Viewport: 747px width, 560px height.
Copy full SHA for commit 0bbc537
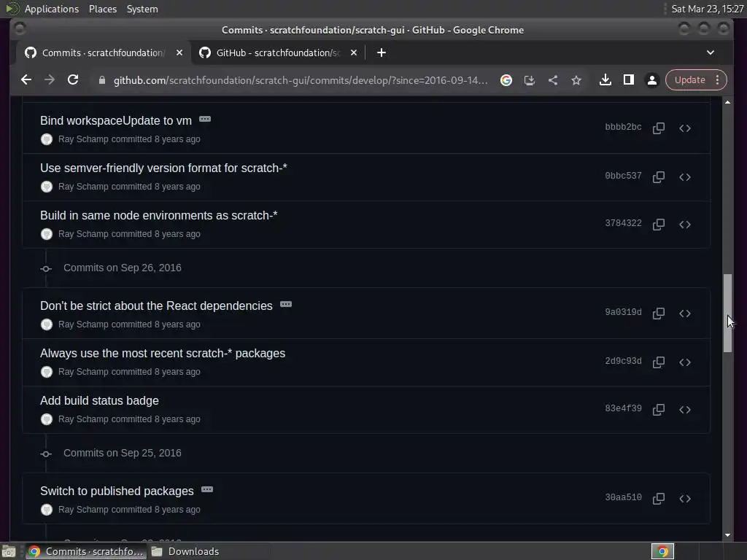pos(659,176)
